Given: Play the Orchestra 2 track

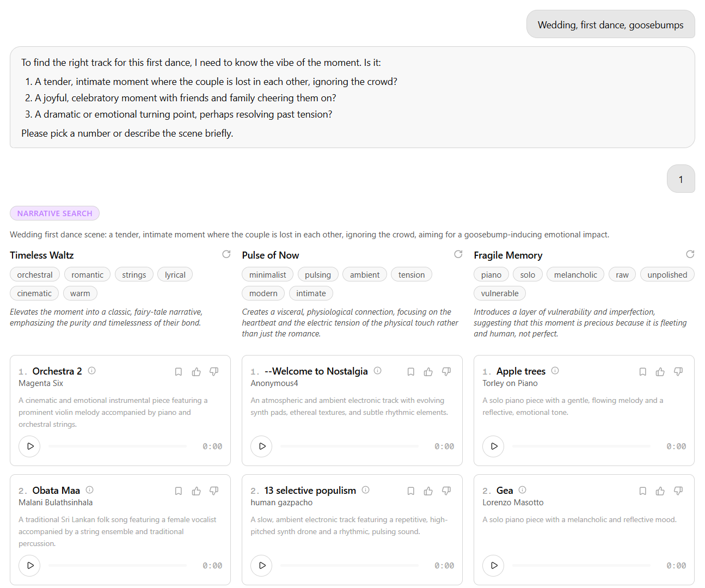Looking at the screenshot, I should (x=30, y=446).
